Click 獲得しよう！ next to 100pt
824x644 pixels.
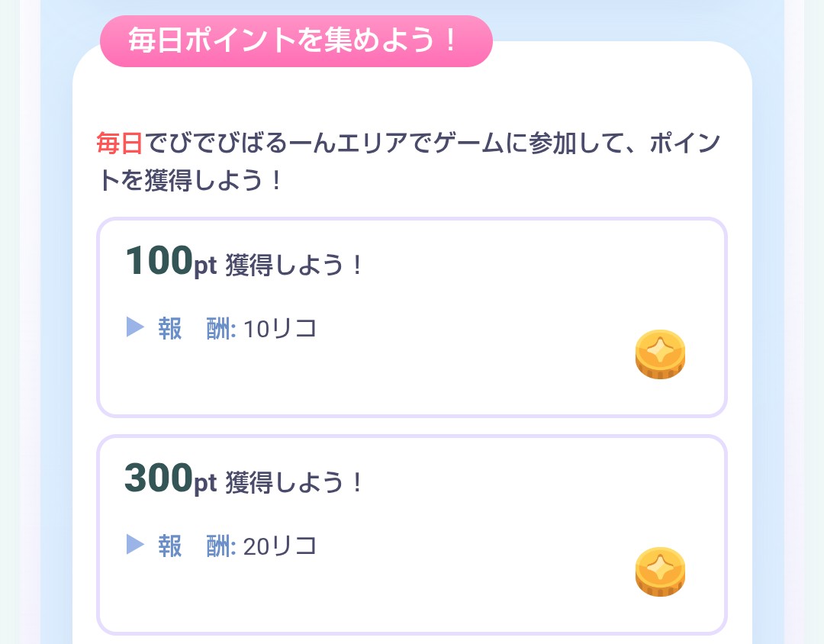(x=295, y=265)
